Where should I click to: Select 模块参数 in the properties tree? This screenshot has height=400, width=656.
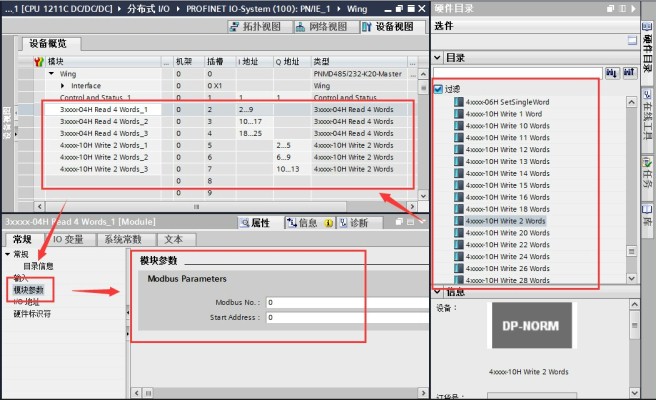[30, 289]
